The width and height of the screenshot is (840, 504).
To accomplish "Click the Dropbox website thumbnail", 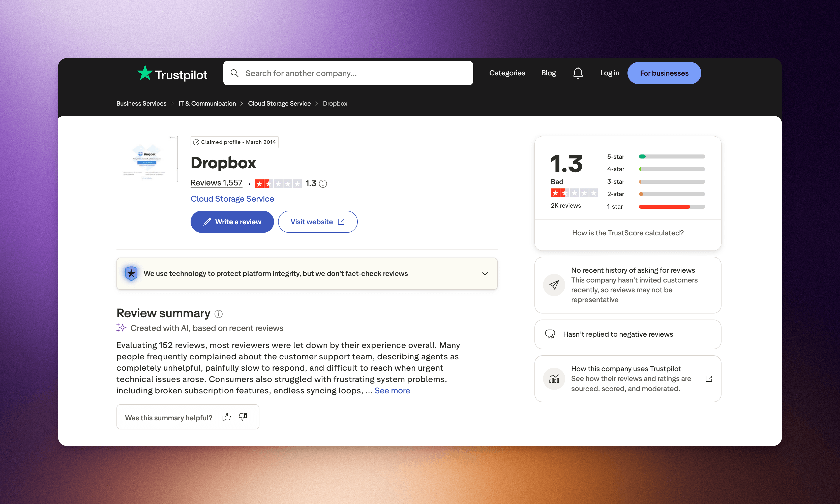I will point(147,160).
